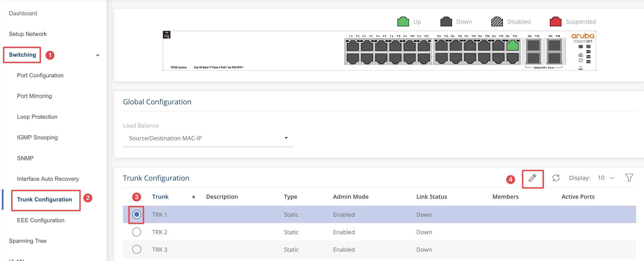Go to Interface Auto Recovery
The height and width of the screenshot is (261, 644).
pyautogui.click(x=48, y=179)
